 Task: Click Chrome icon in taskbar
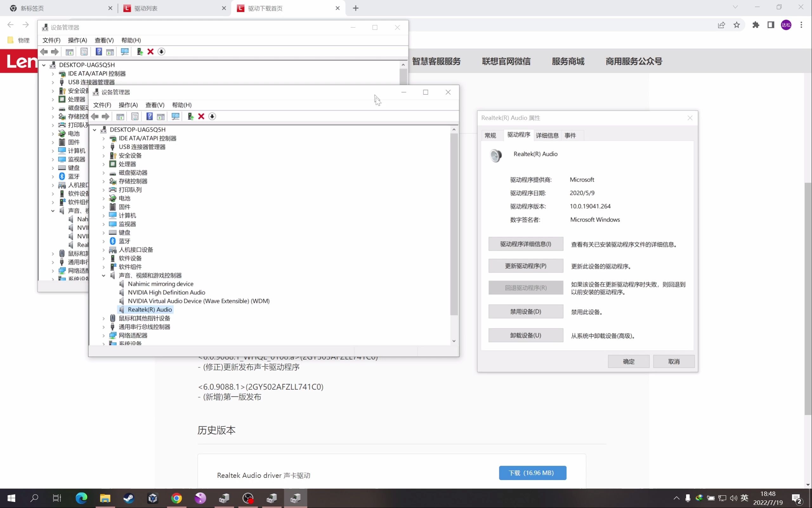tap(176, 498)
